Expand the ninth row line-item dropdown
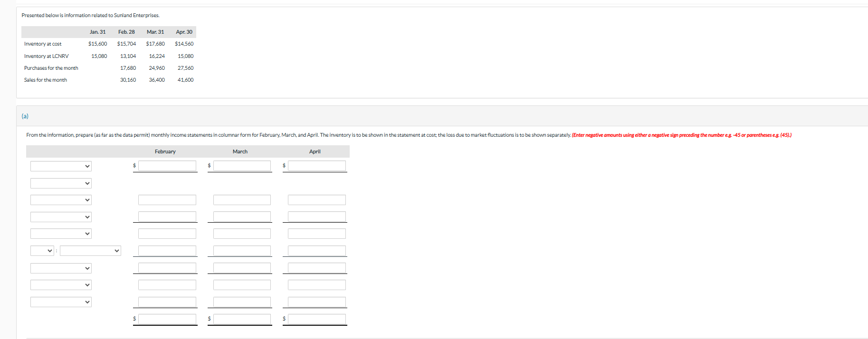 [61, 302]
